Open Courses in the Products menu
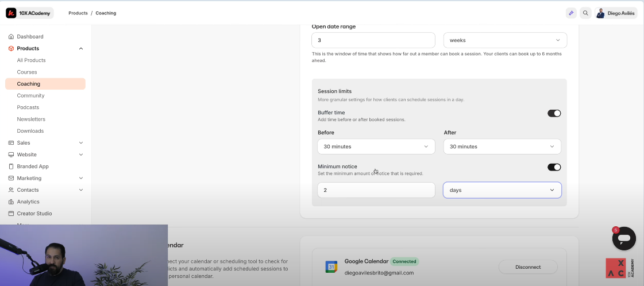Image resolution: width=644 pixels, height=286 pixels. (x=27, y=72)
